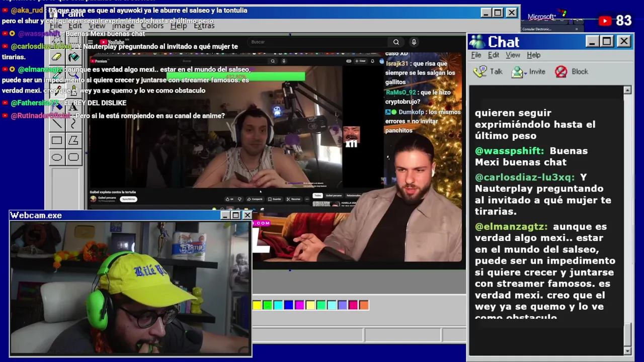The height and width of the screenshot is (362, 644).
Task: Open the Edit menu in Chat window
Action: (x=494, y=55)
